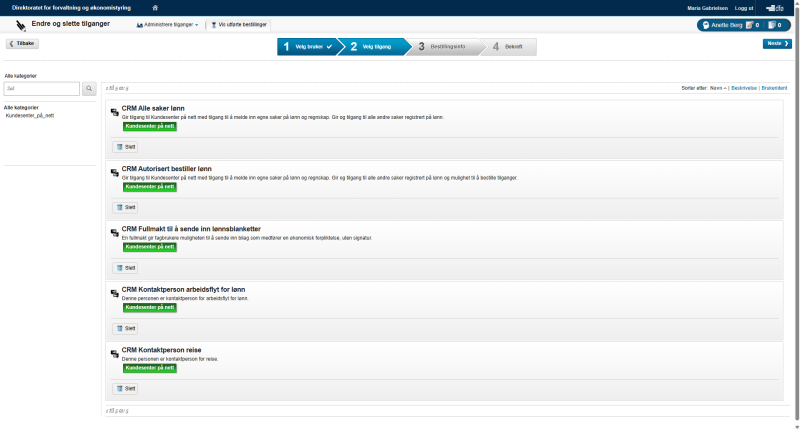Screen dimensions: 800x430
Task: Click the user head icon beside Anette Berg
Action: pyautogui.click(x=706, y=25)
